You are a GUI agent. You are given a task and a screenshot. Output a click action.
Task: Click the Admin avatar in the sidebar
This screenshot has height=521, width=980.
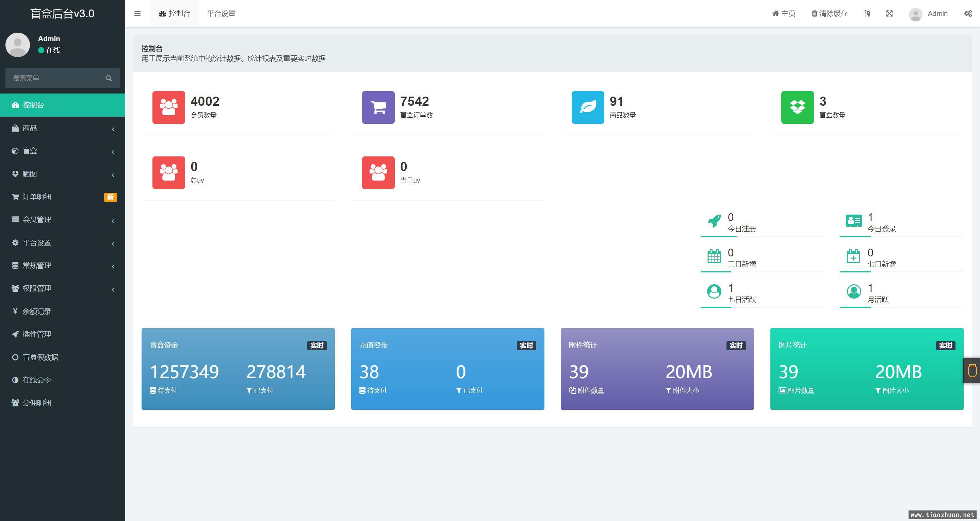tap(17, 45)
